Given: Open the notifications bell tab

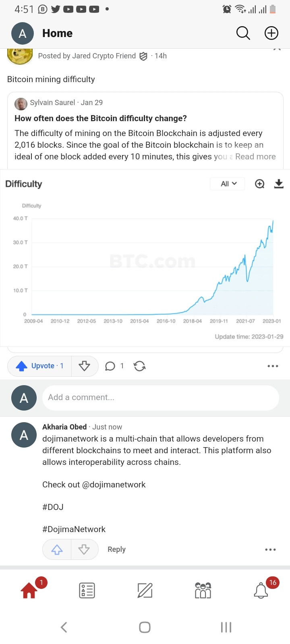Looking at the screenshot, I should coord(261,590).
